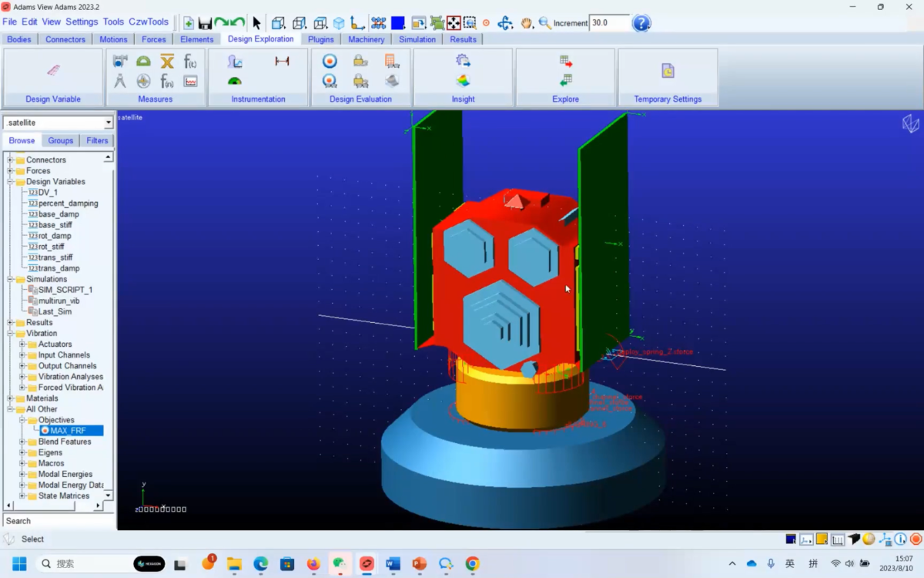
Task: Click the Design Variable ribbon icon
Action: click(53, 70)
